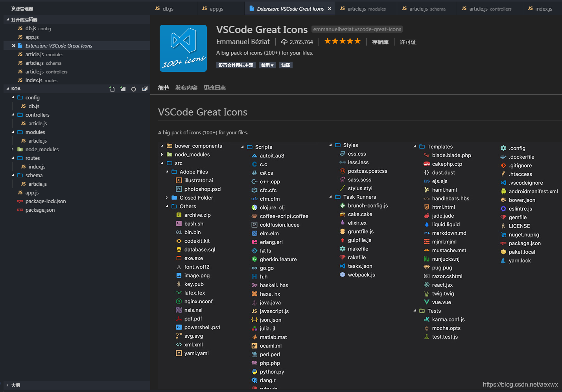
Task: Click the webpack.js icon in preview
Action: coord(343,275)
